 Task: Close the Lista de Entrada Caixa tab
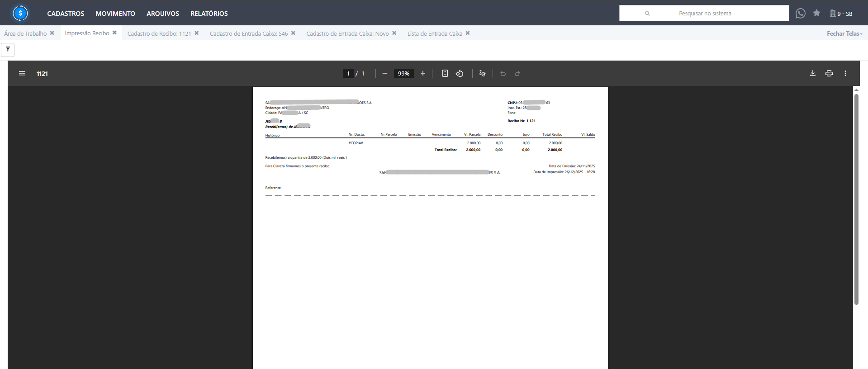pos(468,33)
